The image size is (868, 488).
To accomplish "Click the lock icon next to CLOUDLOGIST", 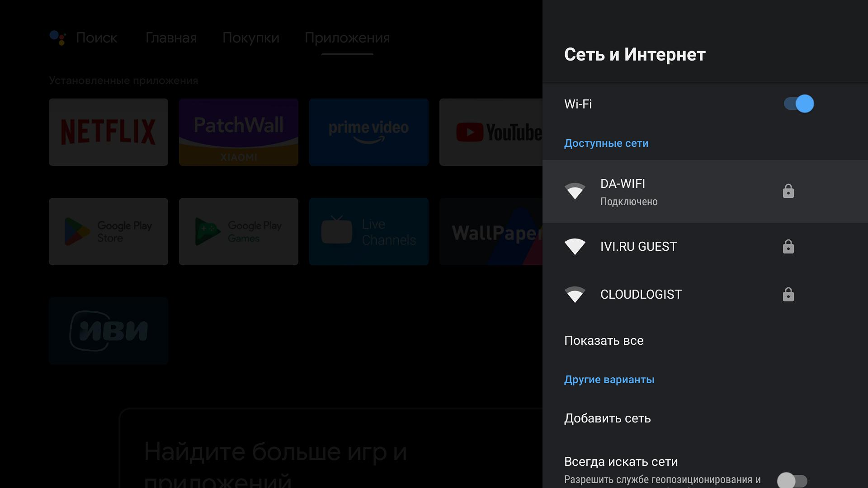I will coord(788,294).
